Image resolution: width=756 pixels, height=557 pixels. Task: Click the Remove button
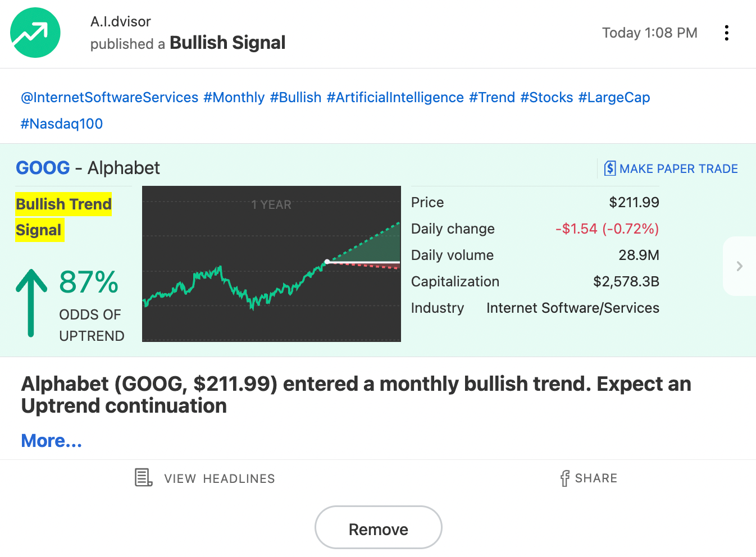click(379, 528)
